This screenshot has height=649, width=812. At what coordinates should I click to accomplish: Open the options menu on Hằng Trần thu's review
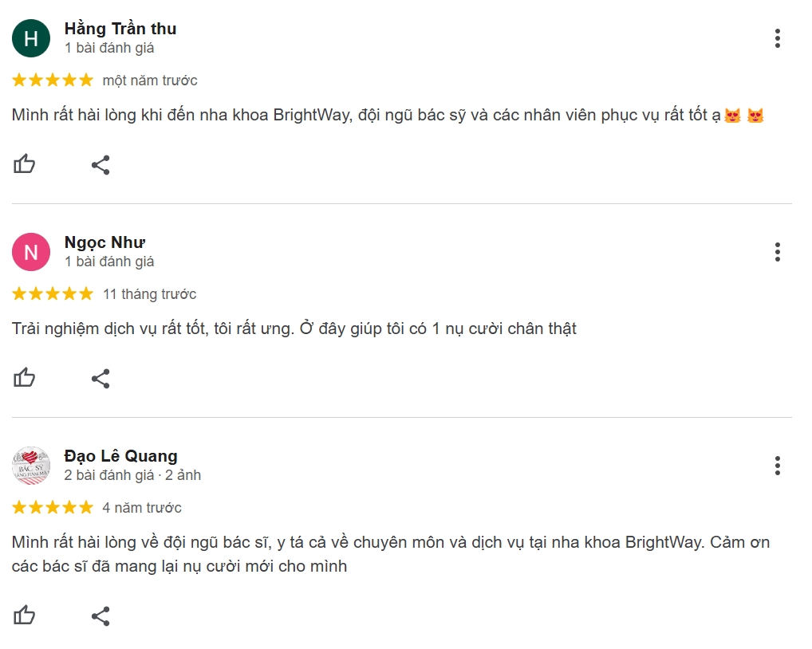click(x=778, y=38)
